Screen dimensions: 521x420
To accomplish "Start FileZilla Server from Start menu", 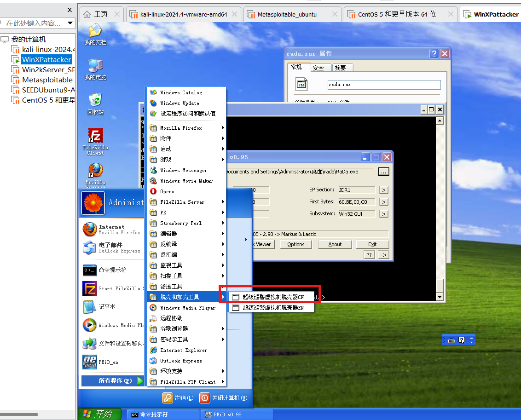I will click(112, 288).
